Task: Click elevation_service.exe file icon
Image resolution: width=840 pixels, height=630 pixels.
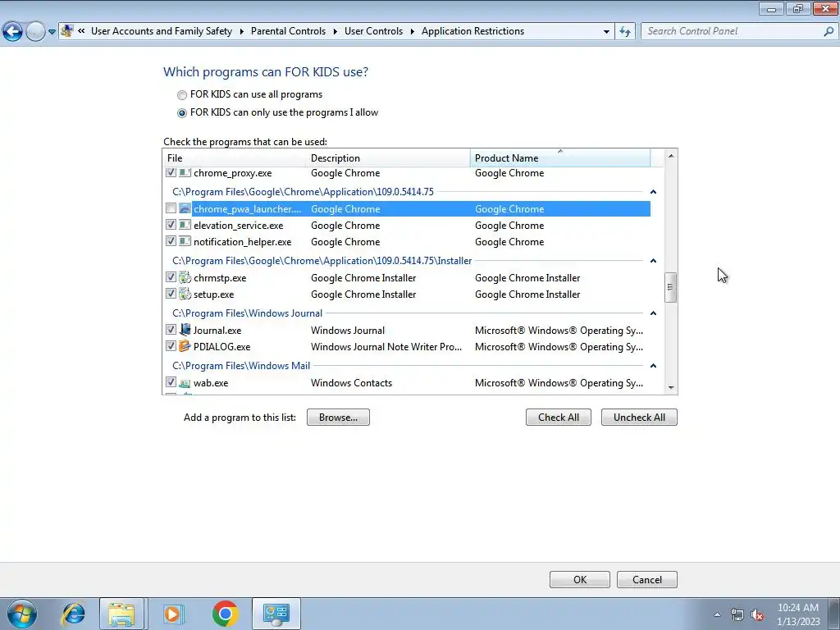Action: coord(185,225)
